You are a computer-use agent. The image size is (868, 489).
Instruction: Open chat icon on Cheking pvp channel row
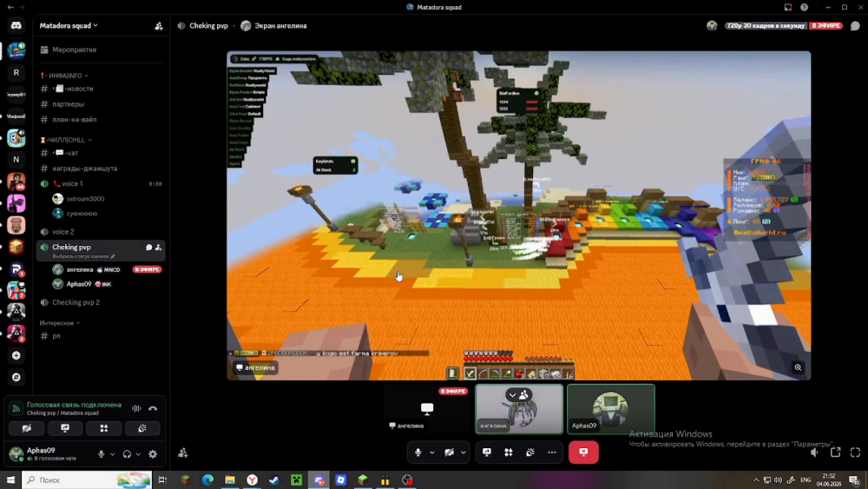[x=149, y=248]
